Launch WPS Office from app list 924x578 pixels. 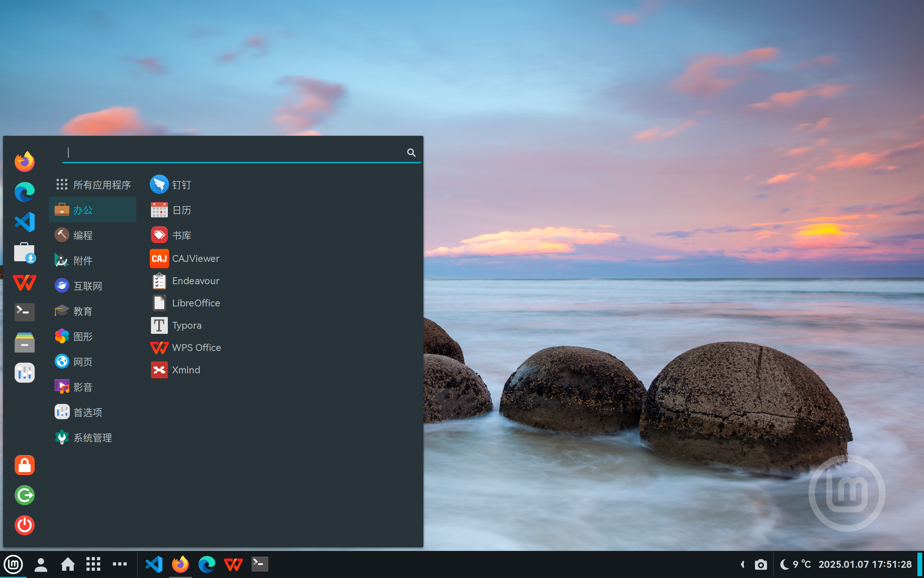186,347
